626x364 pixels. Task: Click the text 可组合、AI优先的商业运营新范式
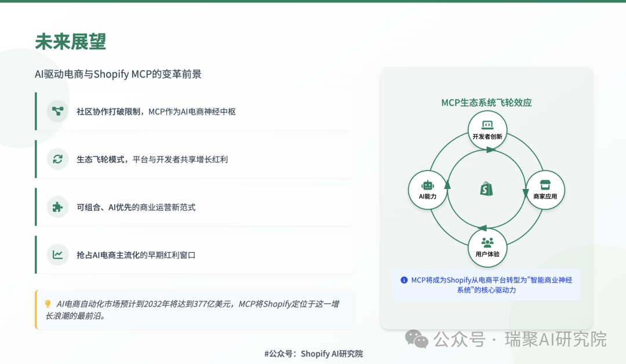(136, 207)
